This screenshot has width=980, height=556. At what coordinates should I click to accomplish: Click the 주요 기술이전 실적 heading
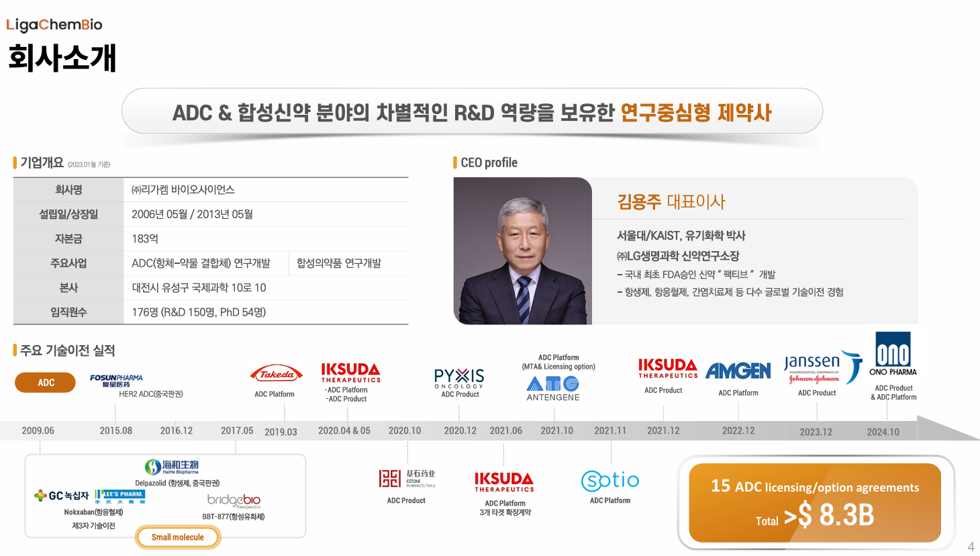pyautogui.click(x=67, y=351)
